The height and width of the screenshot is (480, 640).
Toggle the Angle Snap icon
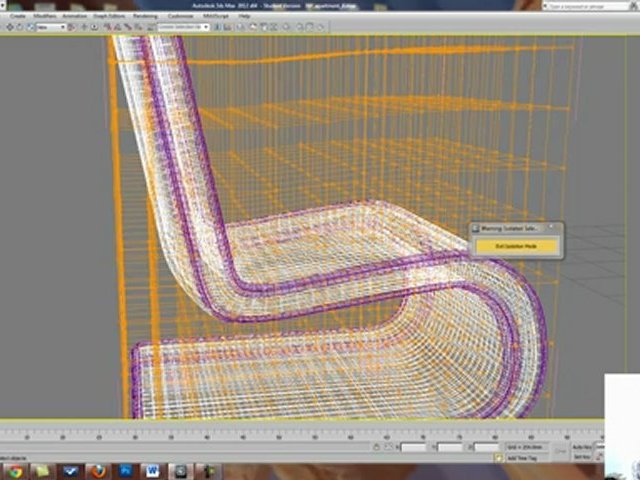(118, 27)
